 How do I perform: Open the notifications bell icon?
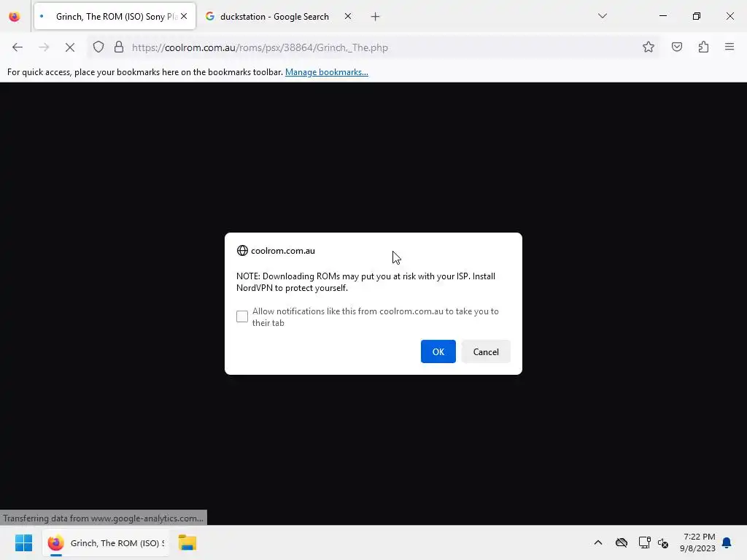[727, 542]
